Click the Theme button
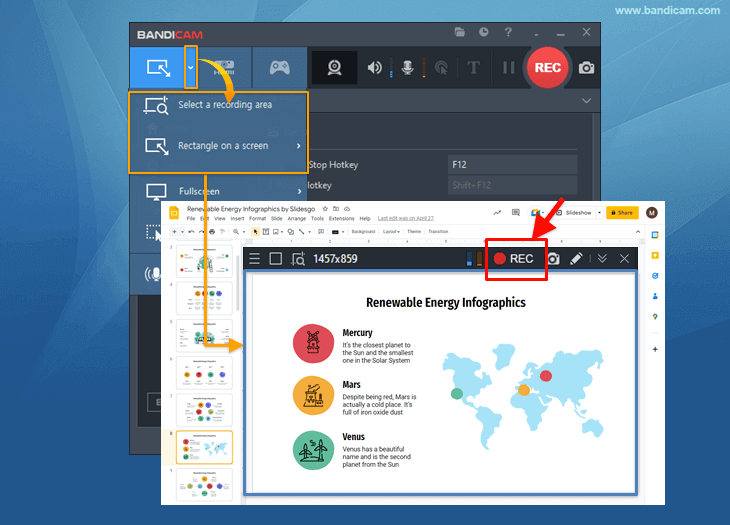 (414, 232)
